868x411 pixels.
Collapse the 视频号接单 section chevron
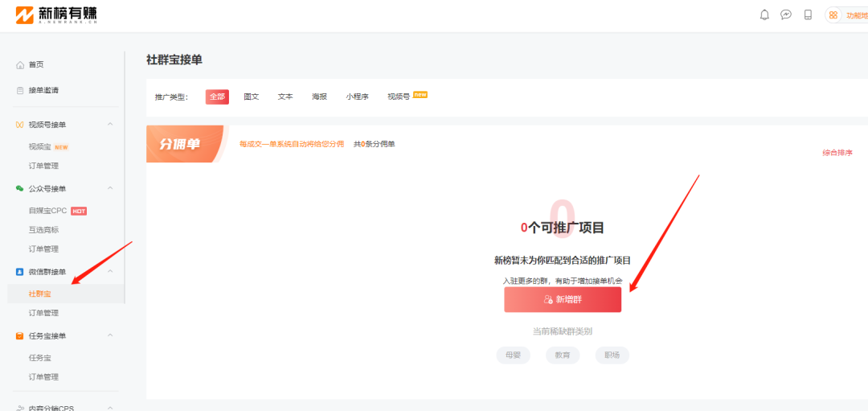pyautogui.click(x=110, y=124)
